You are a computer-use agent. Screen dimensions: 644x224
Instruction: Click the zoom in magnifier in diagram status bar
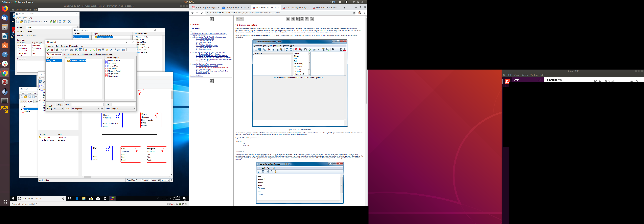click(171, 180)
